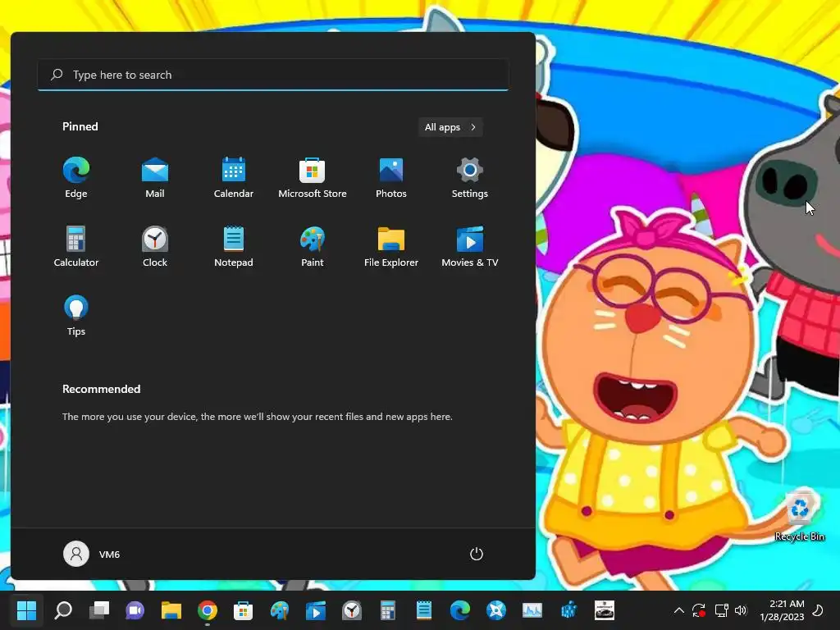
Task: Open Clock from the taskbar
Action: 352,610
